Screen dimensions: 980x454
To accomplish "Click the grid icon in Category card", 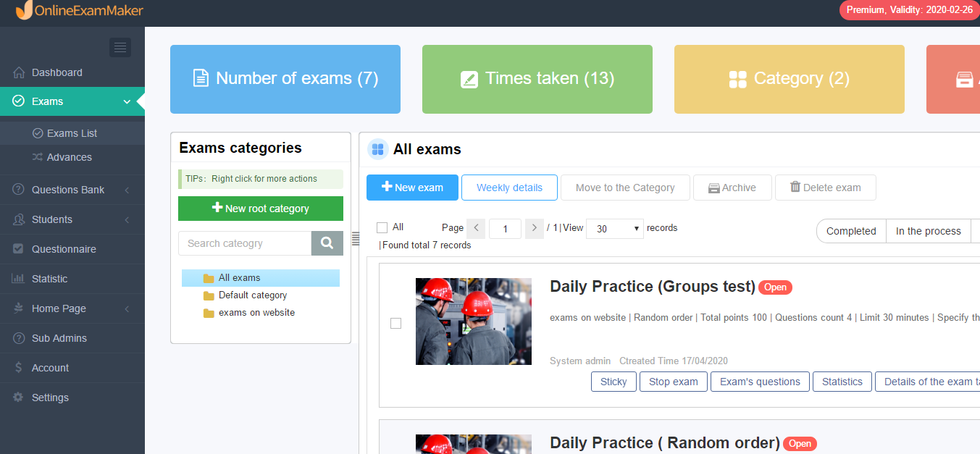I will pos(737,80).
